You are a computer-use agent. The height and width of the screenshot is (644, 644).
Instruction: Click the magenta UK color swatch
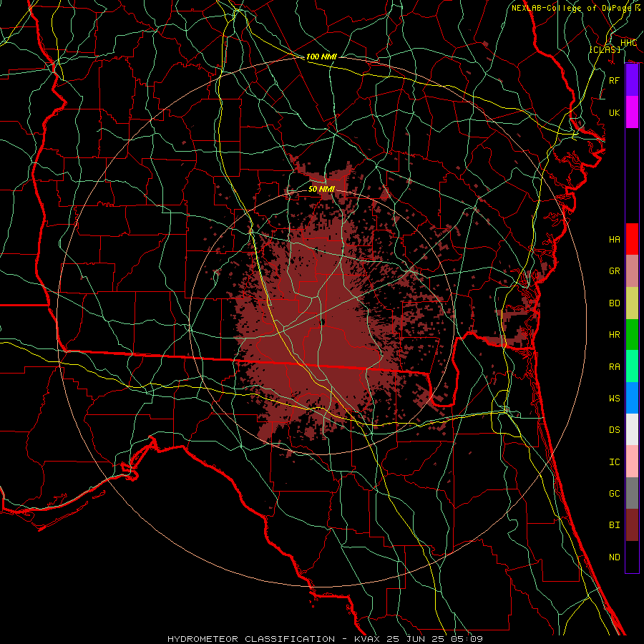(x=632, y=112)
